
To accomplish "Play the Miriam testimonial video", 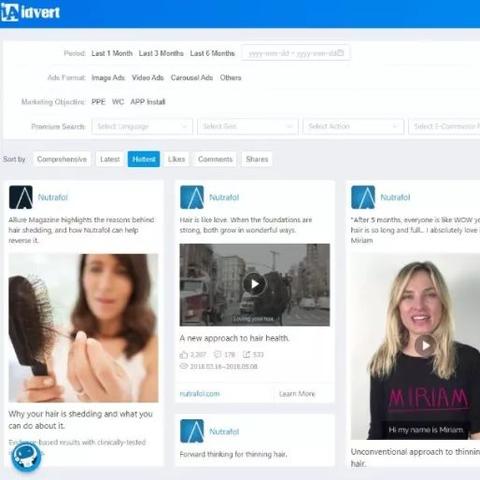I will click(x=426, y=346).
